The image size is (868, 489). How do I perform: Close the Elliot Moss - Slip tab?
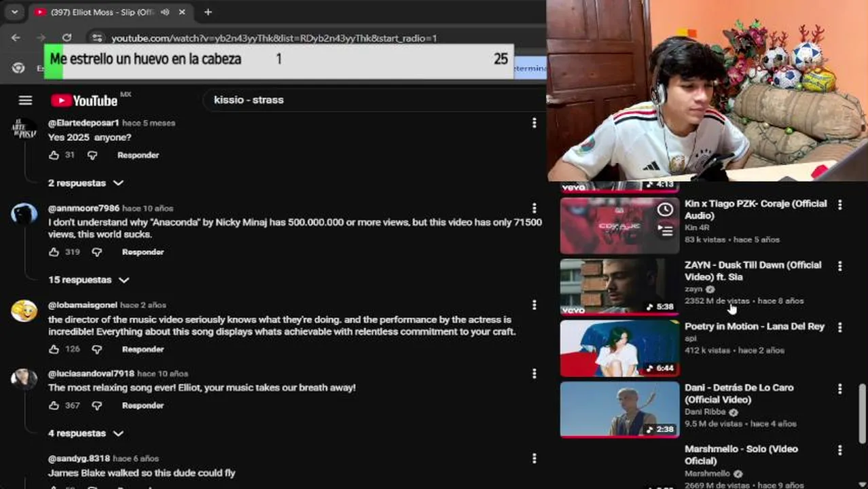point(182,12)
